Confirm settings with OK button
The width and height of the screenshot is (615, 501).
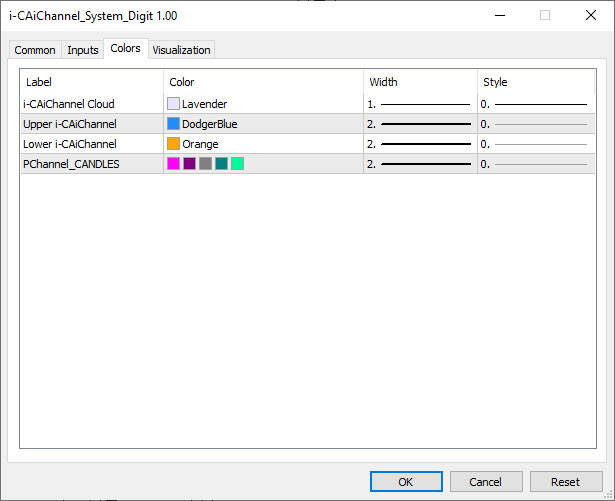click(406, 481)
